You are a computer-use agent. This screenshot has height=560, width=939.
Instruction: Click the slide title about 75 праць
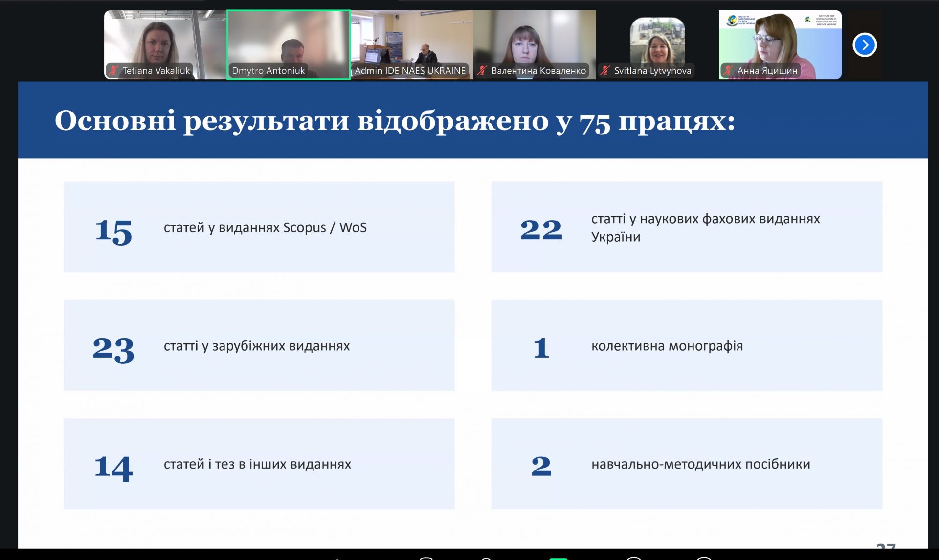tap(394, 121)
